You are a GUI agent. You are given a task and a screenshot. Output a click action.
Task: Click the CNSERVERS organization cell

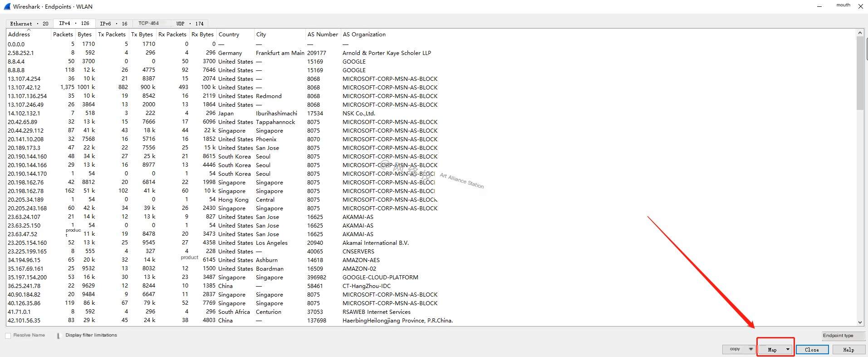click(x=358, y=252)
